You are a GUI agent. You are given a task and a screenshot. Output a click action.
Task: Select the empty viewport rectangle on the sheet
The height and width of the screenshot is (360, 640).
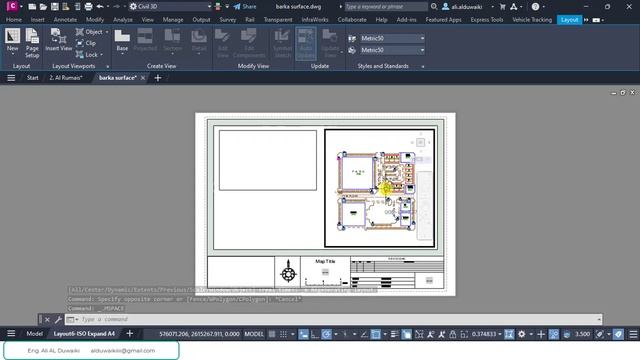(x=268, y=160)
